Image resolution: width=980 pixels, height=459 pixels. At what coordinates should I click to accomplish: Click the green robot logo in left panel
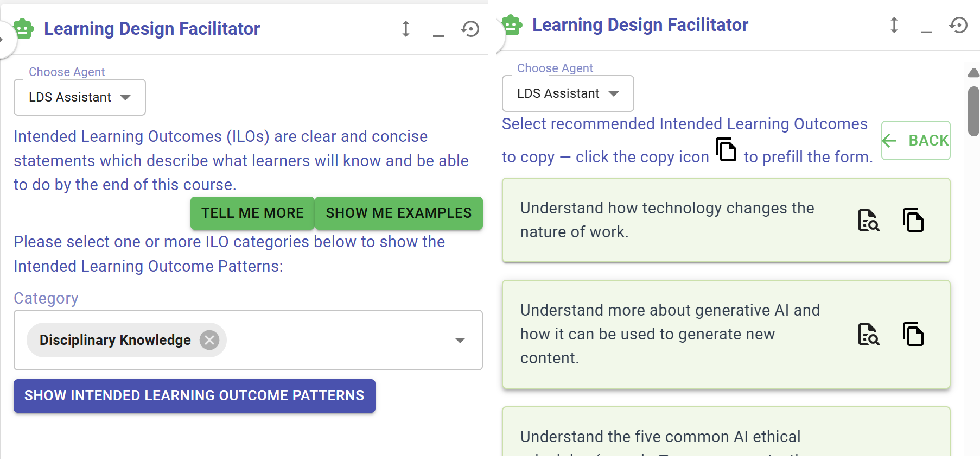[23, 28]
